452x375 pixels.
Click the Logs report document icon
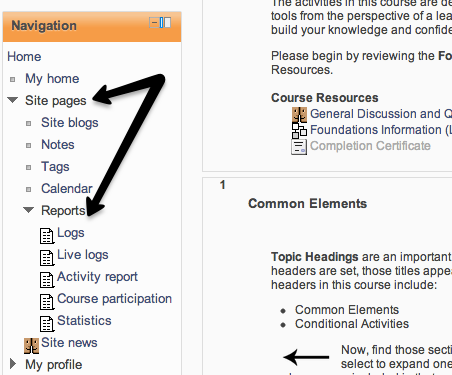(47, 236)
